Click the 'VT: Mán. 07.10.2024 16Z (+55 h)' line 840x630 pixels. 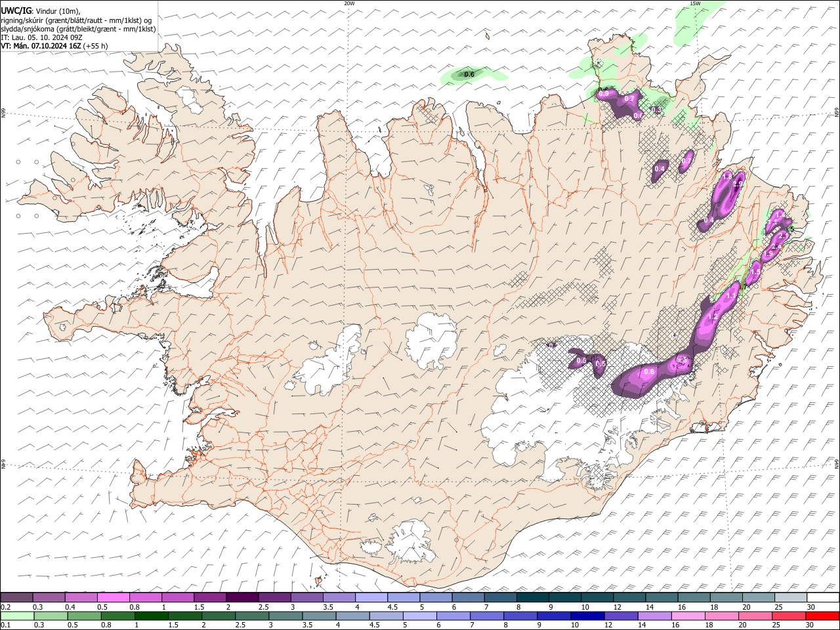click(54, 46)
